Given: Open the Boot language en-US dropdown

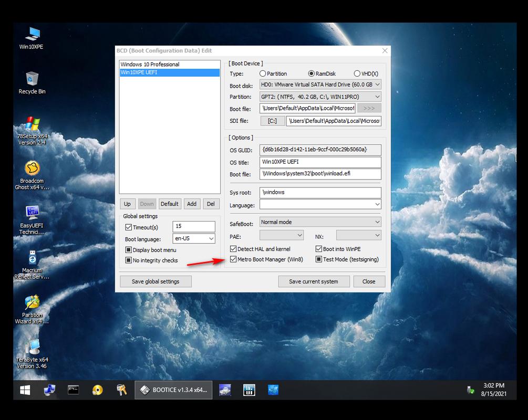Looking at the screenshot, I should (194, 238).
